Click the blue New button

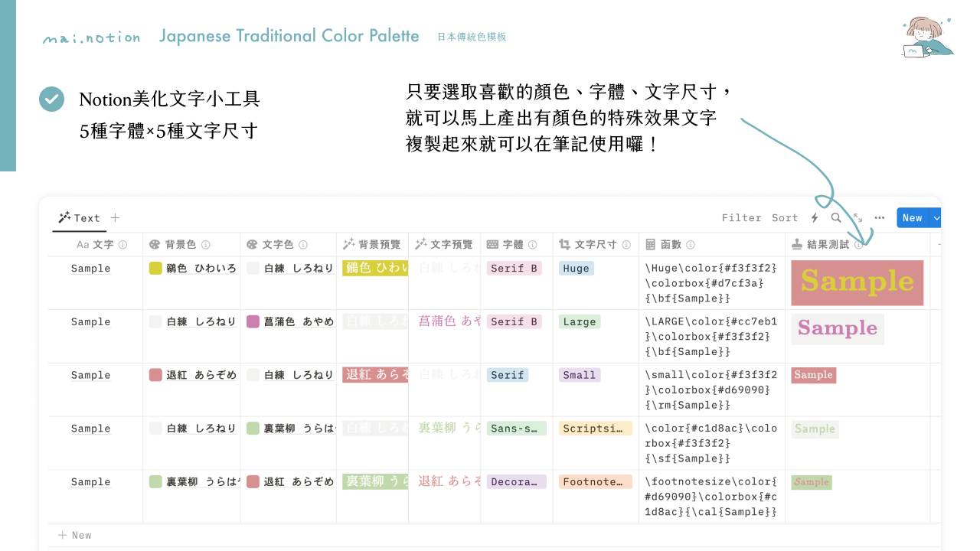(x=912, y=218)
